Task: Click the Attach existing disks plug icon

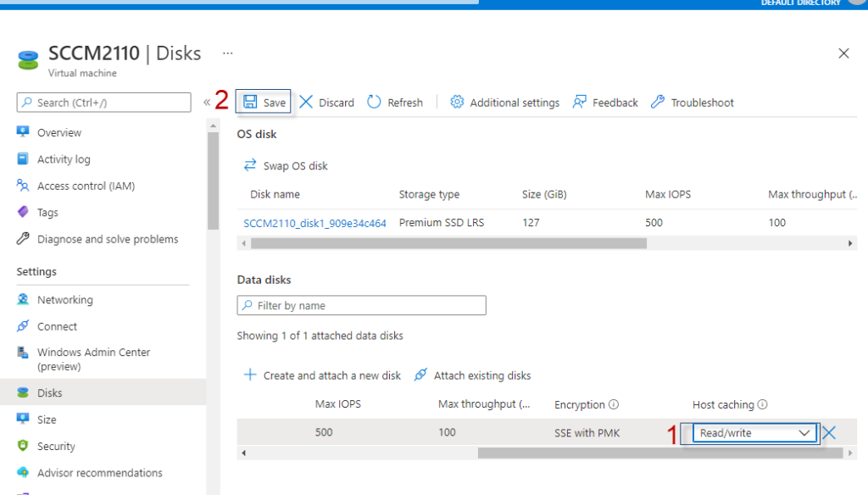Action: (420, 375)
